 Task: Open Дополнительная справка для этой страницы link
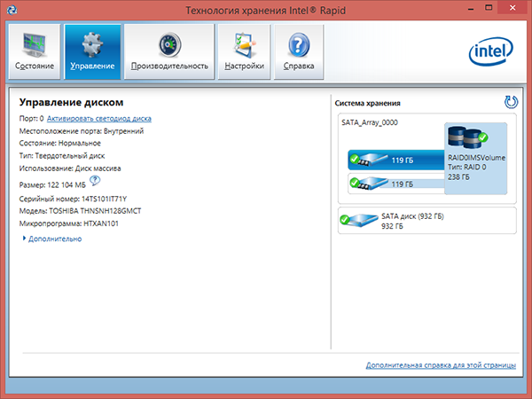click(441, 365)
